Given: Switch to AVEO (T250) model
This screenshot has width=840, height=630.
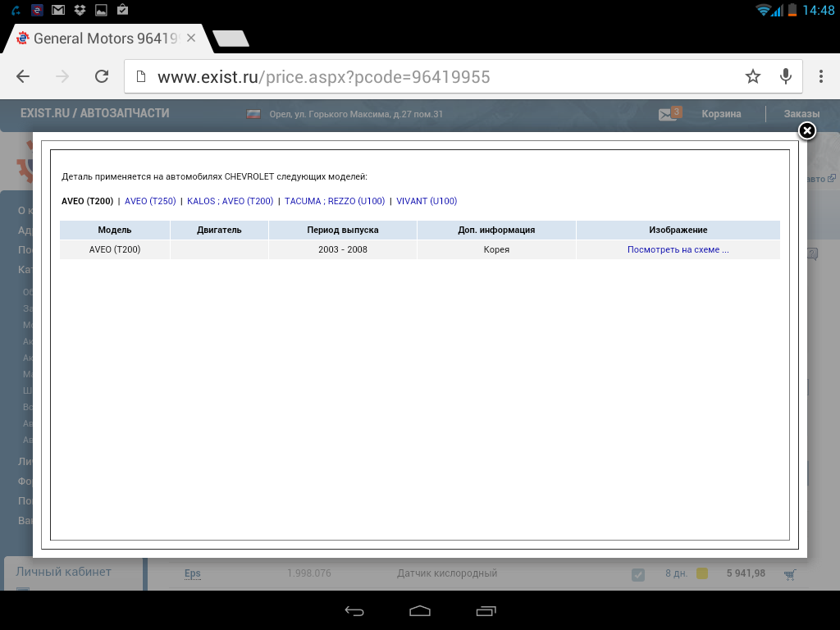Looking at the screenshot, I should [150, 202].
